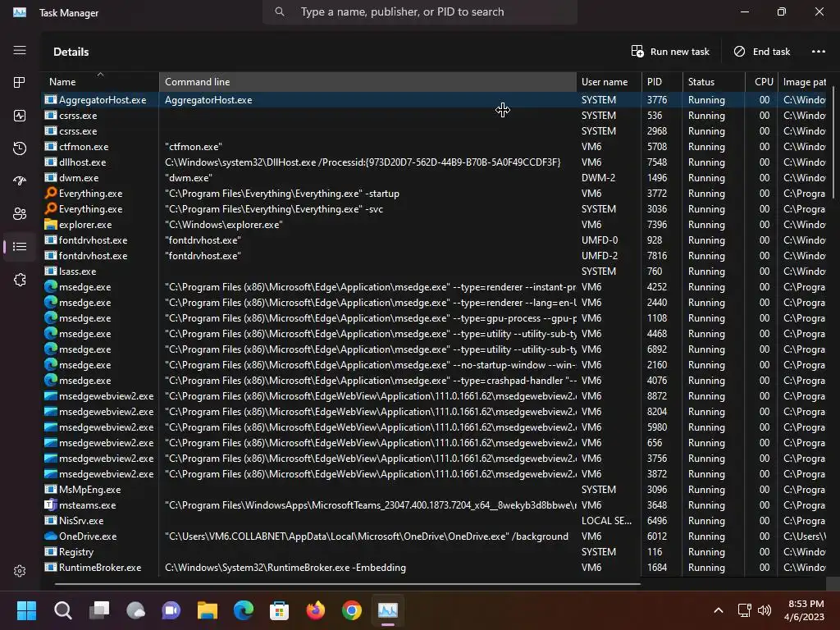Open the more options ellipsis menu
The height and width of the screenshot is (630, 840).
click(818, 52)
